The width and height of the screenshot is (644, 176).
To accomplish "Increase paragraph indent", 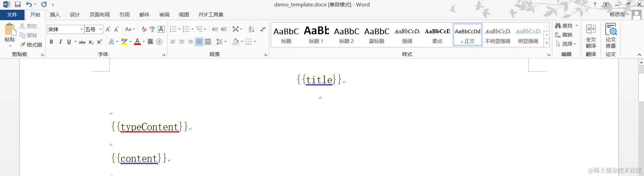I will (224, 29).
